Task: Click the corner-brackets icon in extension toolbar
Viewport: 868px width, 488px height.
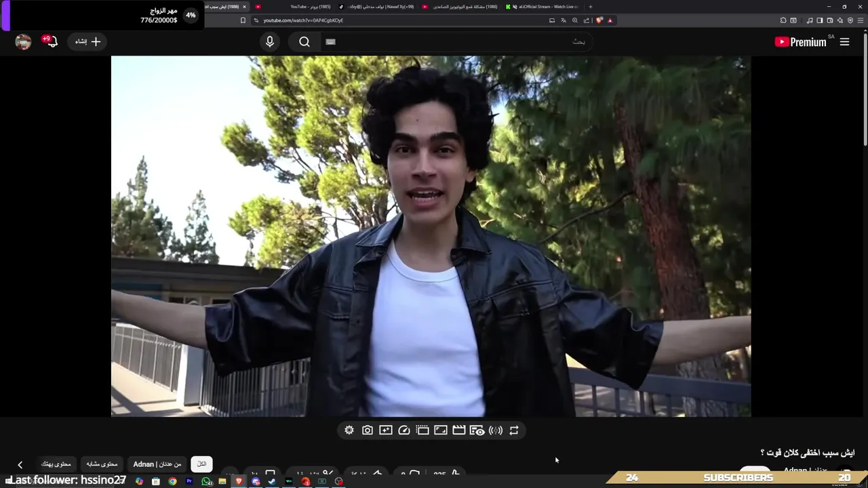Action: click(x=441, y=430)
